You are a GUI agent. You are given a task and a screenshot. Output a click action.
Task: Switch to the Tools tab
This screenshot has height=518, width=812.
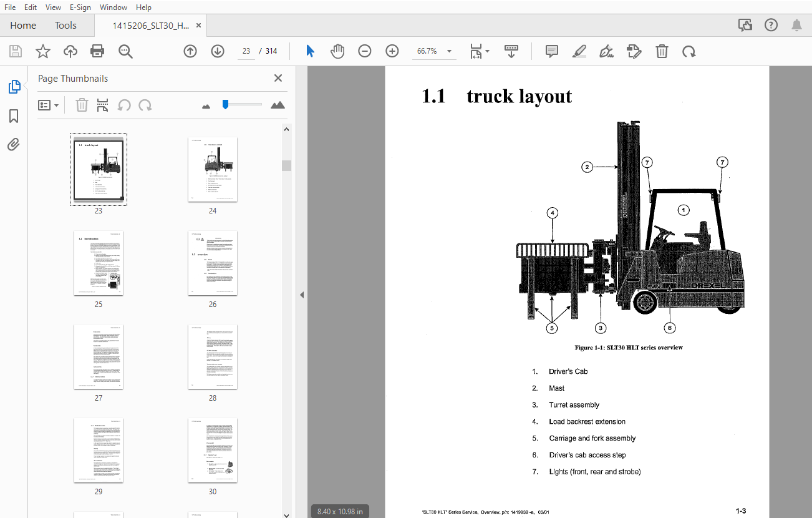[x=65, y=25]
